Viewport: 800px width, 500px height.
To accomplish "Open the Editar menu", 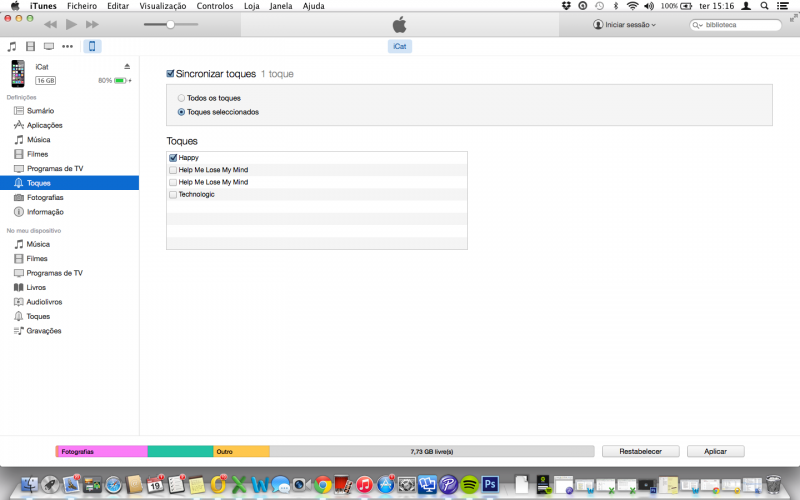I will (x=118, y=6).
